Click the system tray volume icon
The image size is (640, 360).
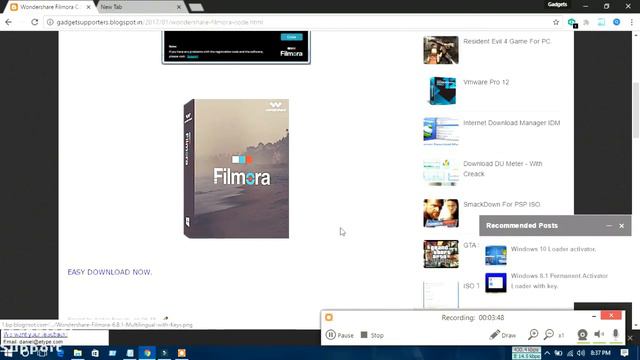click(x=581, y=353)
